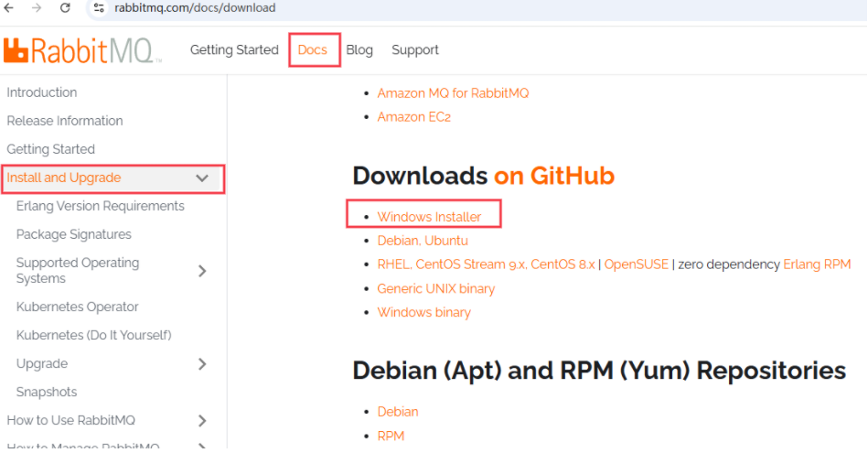Open Kubernetes Operator sidebar entry

77,307
